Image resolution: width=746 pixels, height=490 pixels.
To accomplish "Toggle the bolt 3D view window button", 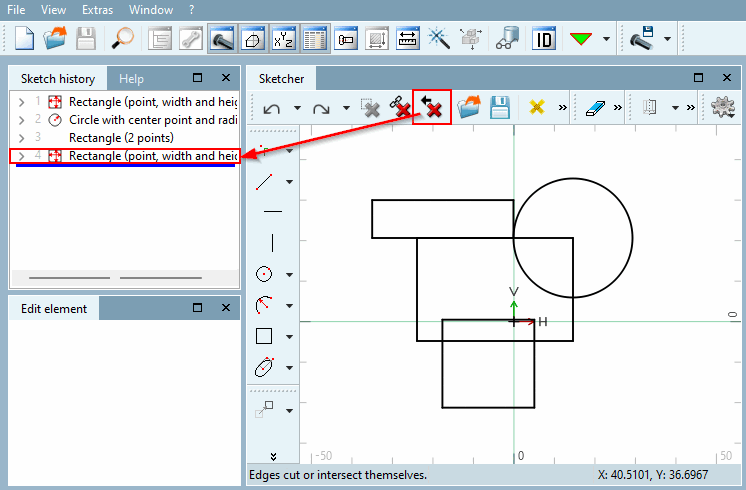I will point(222,39).
